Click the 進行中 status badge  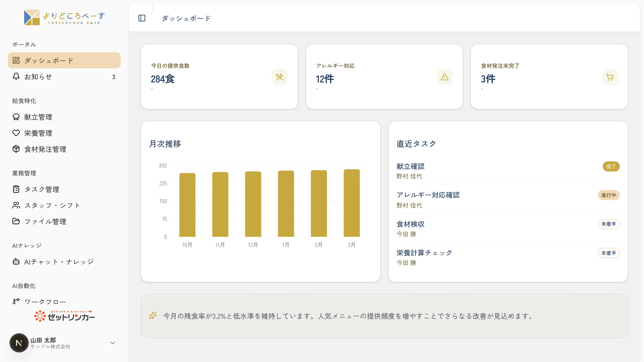[609, 195]
